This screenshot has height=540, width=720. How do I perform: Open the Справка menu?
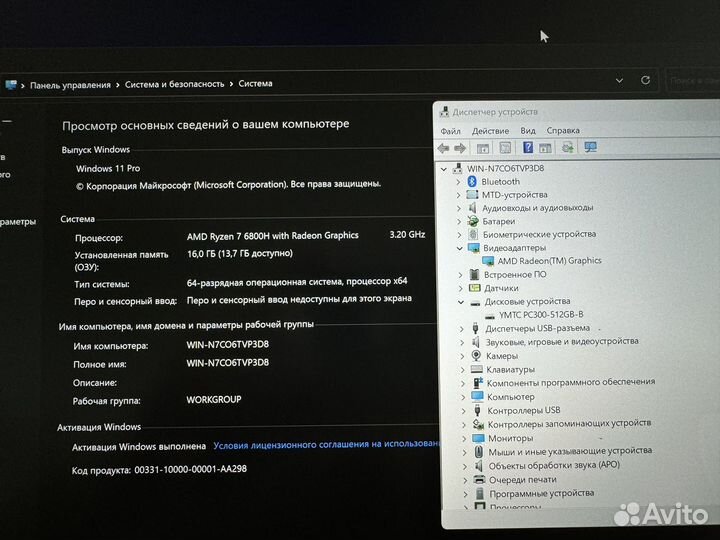(563, 130)
